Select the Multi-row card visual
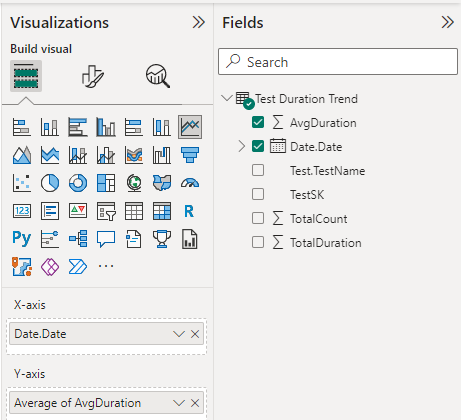Viewport: 462px width, 420px height. tap(50, 211)
